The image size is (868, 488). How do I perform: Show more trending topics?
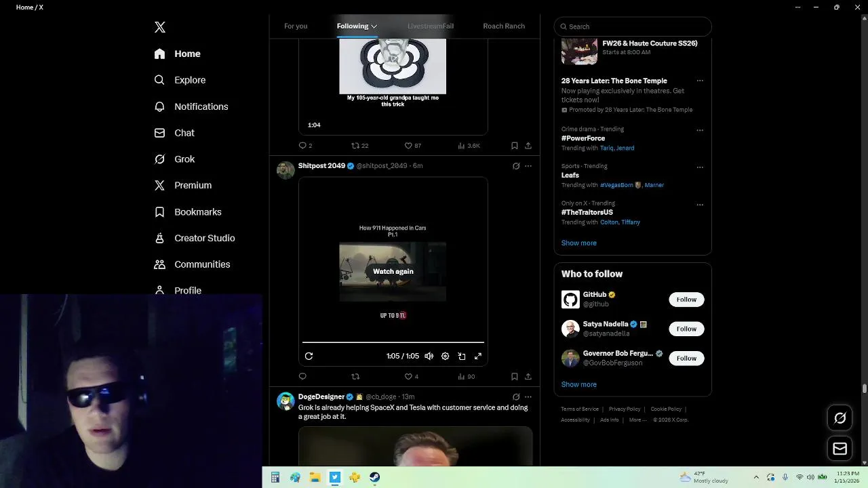[x=579, y=243]
